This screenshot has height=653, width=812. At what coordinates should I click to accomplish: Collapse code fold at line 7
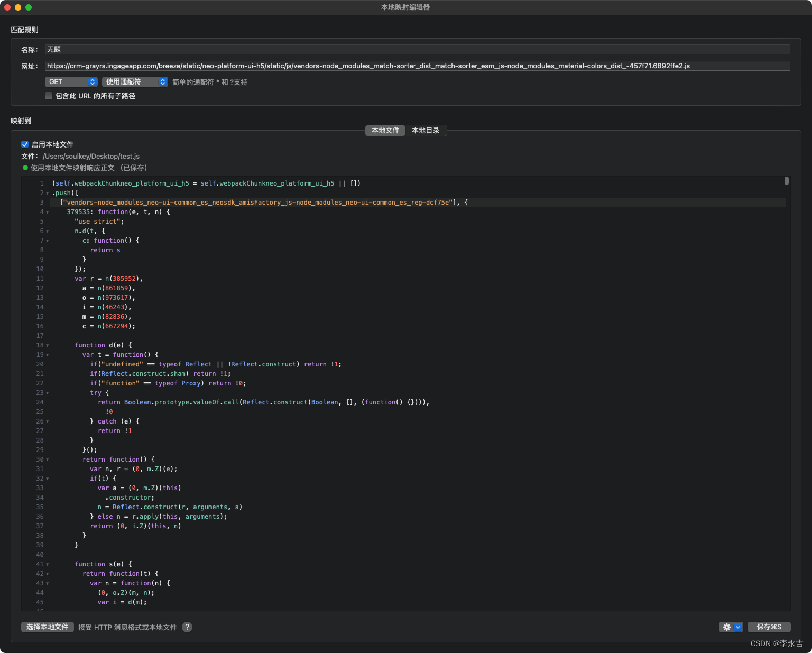click(x=48, y=241)
